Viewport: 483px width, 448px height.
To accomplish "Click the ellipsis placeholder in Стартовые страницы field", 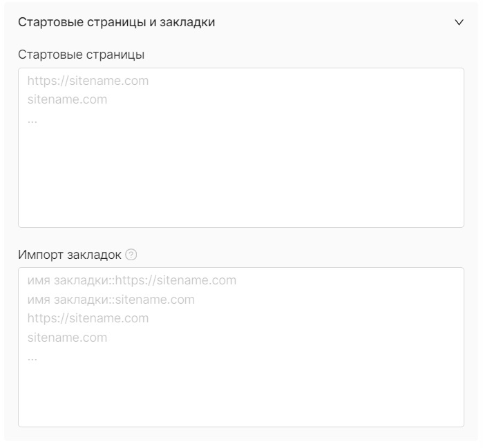I will coord(32,121).
